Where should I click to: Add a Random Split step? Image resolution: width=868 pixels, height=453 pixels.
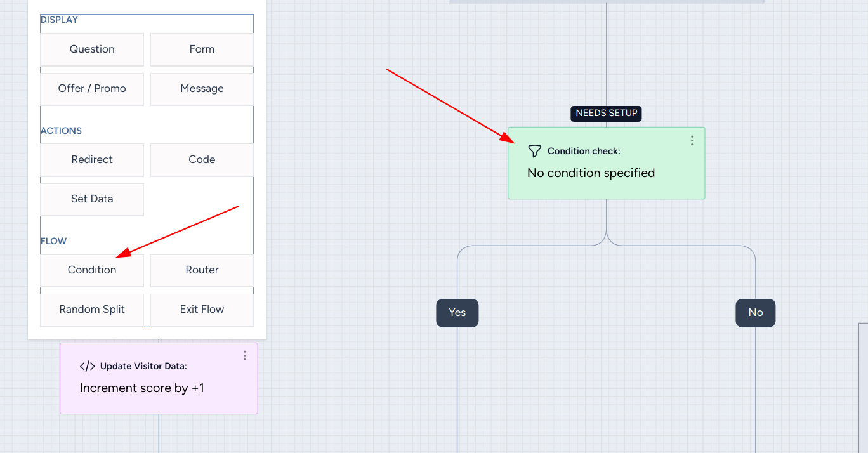tap(92, 310)
